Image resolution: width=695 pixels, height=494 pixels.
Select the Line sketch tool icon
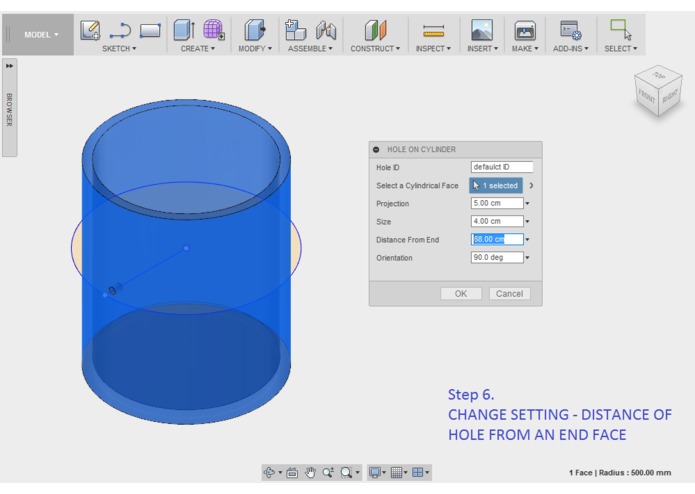tap(120, 31)
